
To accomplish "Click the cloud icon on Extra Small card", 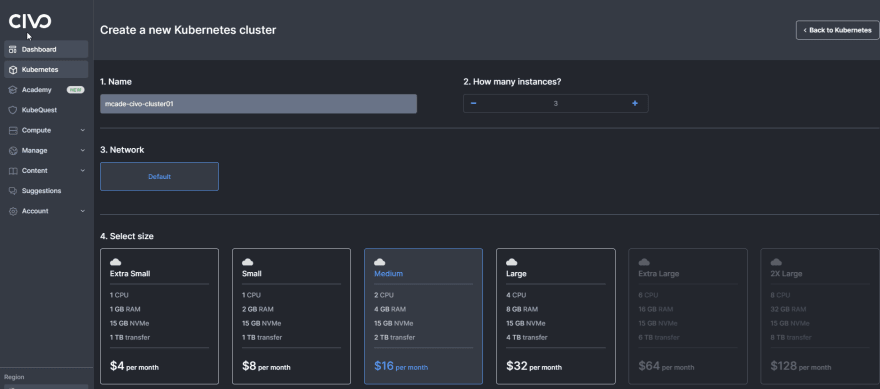I will point(116,262).
